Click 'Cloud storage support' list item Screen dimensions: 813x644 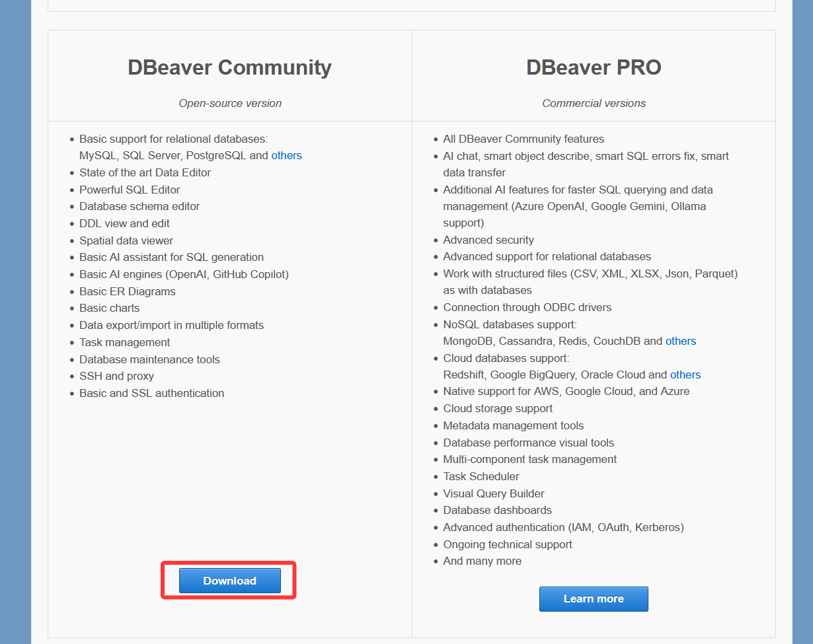(498, 408)
